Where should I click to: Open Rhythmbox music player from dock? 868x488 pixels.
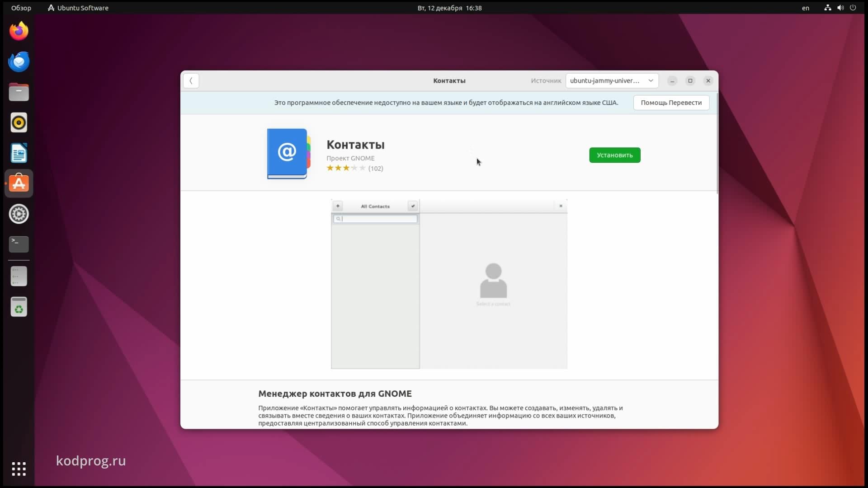(x=19, y=122)
